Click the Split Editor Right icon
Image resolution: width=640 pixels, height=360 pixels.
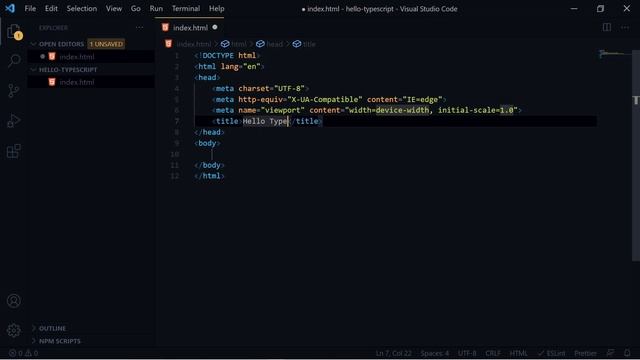click(607, 27)
